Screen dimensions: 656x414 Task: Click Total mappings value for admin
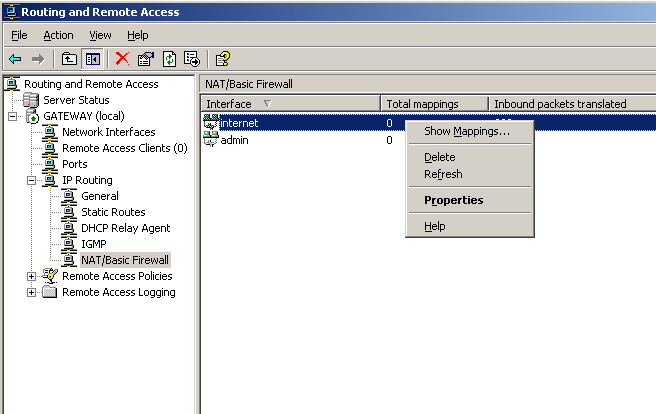pyautogui.click(x=390, y=140)
